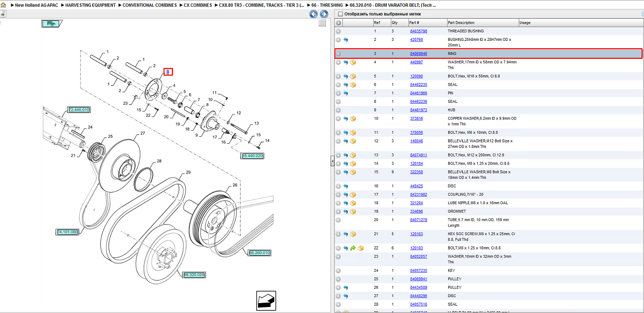The width and height of the screenshot is (644, 313).
Task: Click the 74.101.080 reference label in the diagram
Action: click(67, 232)
